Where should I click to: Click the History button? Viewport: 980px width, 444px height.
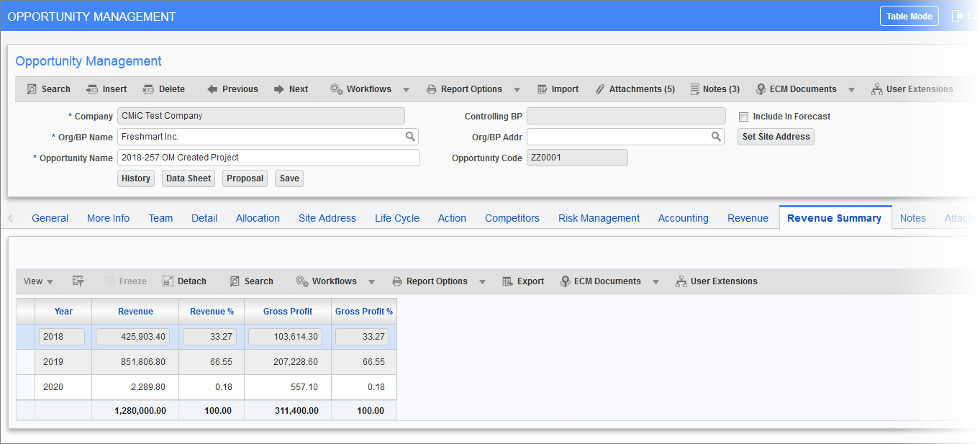[x=136, y=178]
